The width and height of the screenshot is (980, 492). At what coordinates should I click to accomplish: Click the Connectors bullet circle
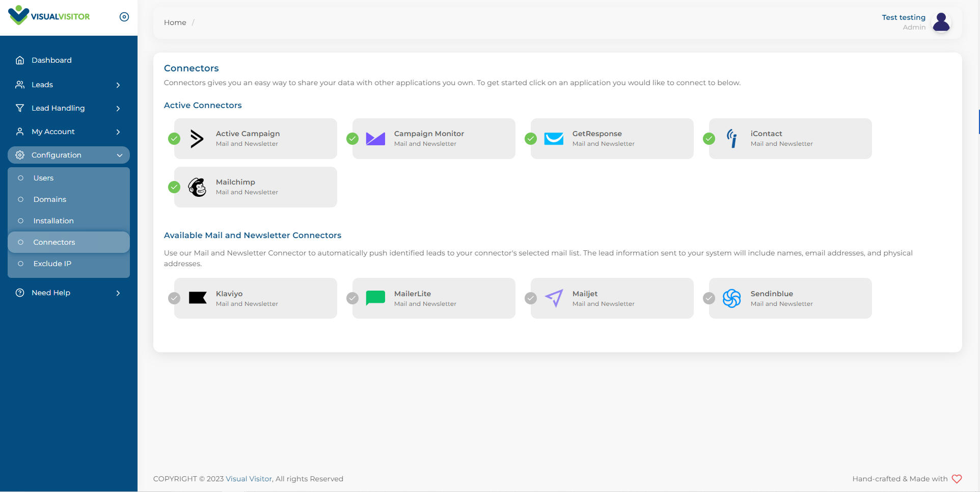click(x=21, y=242)
